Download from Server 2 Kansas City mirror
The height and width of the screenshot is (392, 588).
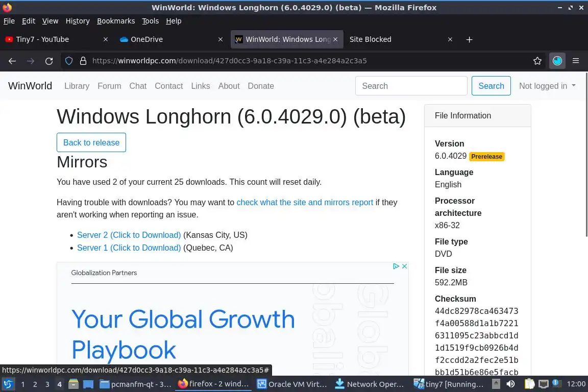tap(129, 235)
